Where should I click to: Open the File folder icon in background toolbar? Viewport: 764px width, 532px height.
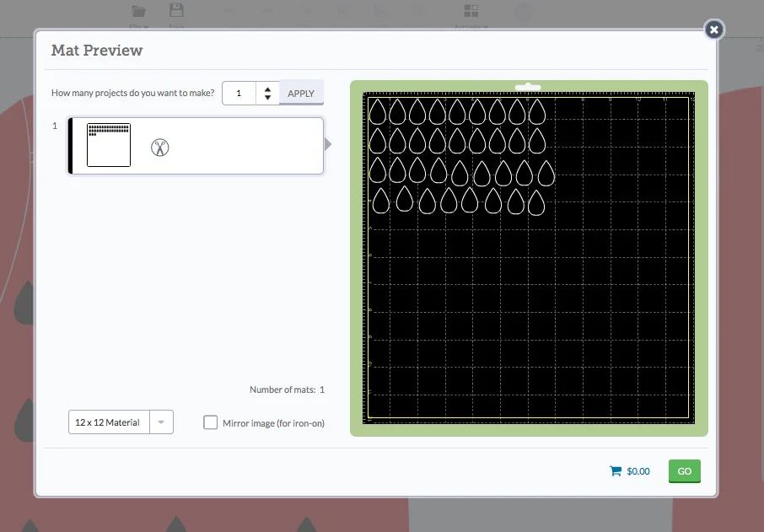[139, 11]
